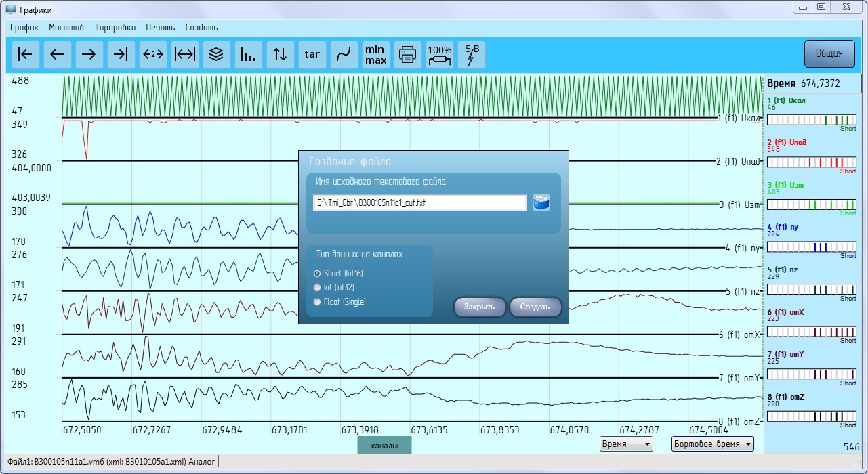The width and height of the screenshot is (868, 474).
Task: Click the step-right arrow icon
Action: pyautogui.click(x=89, y=55)
